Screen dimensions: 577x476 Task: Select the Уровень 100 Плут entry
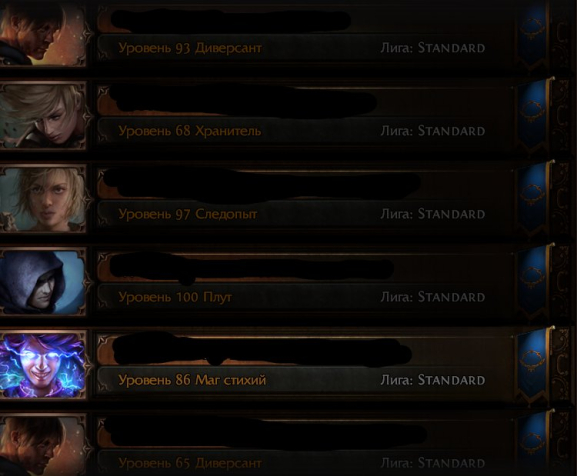point(175,297)
